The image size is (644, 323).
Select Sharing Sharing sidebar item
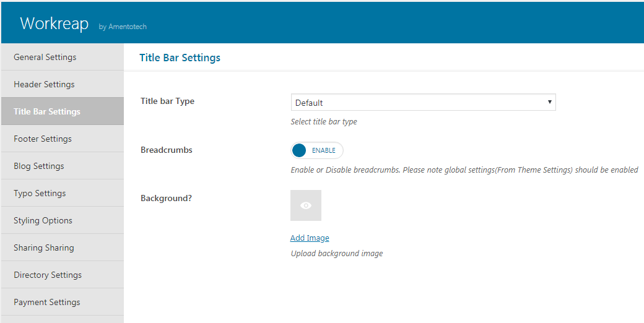[62, 248]
